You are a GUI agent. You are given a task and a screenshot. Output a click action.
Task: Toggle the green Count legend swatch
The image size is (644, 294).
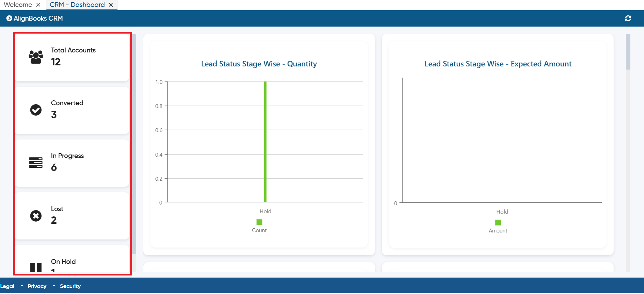point(259,222)
